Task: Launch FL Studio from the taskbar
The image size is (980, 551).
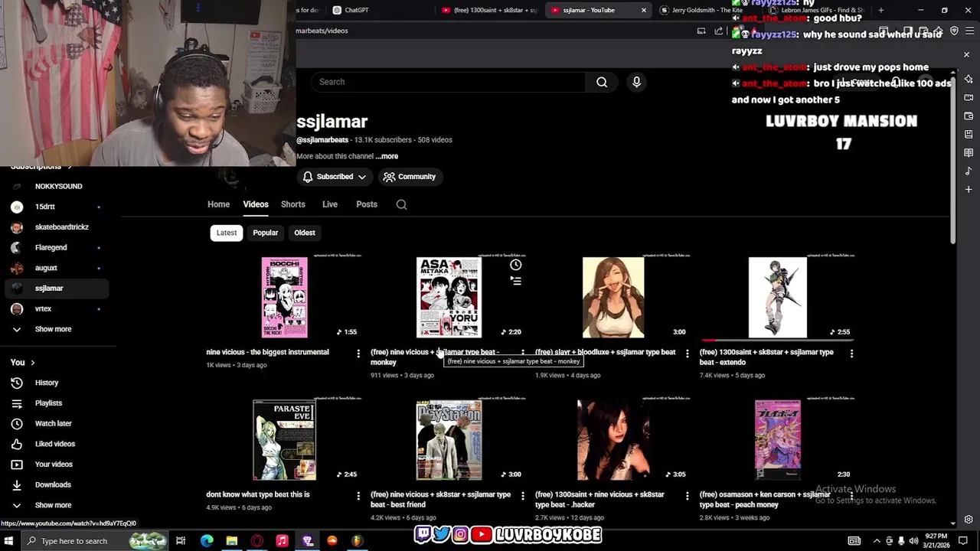Action: tap(357, 541)
